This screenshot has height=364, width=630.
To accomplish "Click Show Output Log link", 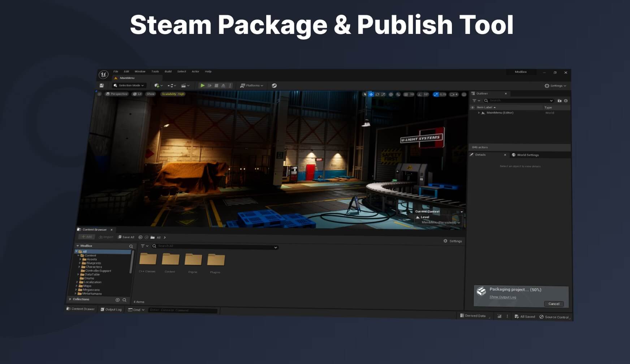I will 503,297.
